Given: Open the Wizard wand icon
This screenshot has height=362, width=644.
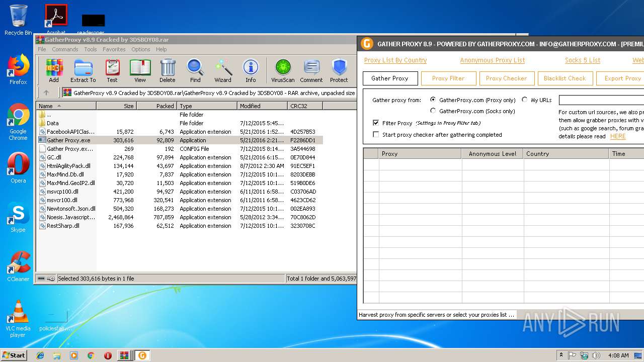Looking at the screenshot, I should click(x=223, y=71).
